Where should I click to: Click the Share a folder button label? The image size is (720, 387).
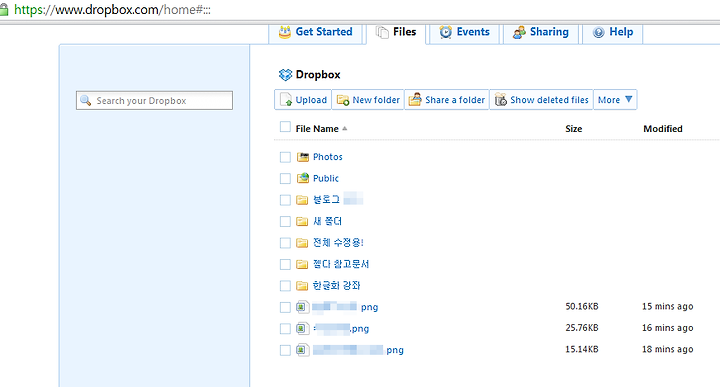tap(455, 100)
